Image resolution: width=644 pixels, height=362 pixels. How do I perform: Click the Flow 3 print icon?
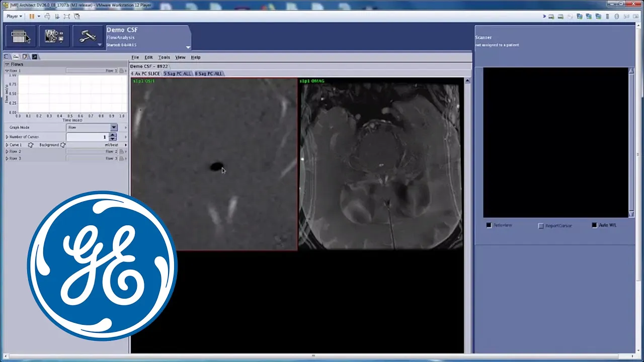121,158
